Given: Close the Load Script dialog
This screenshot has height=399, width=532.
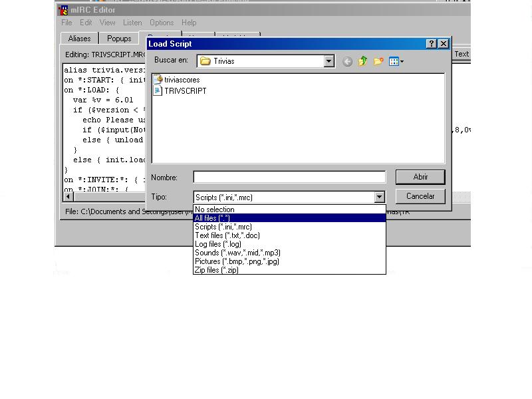Looking at the screenshot, I should click(444, 44).
